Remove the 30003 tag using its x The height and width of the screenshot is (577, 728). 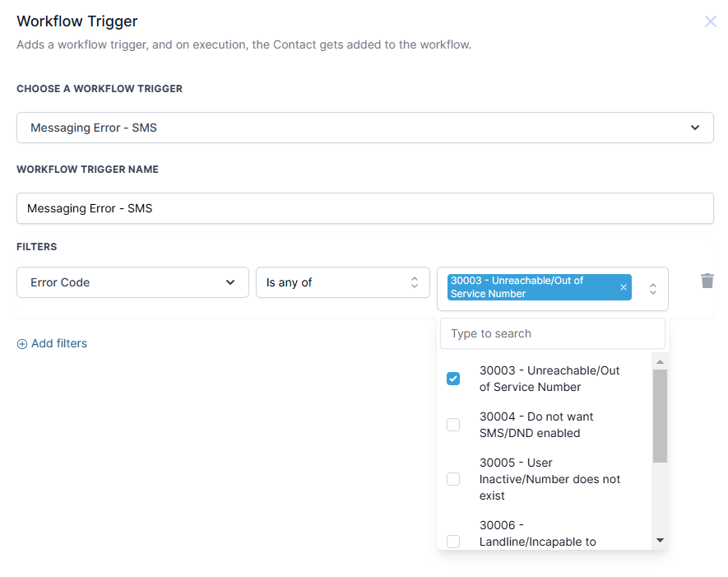tap(623, 287)
